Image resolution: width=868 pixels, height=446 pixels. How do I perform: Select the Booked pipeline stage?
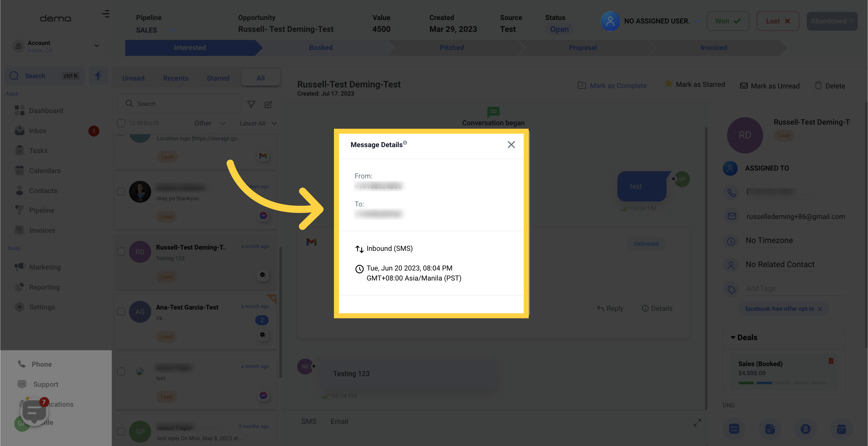[x=321, y=48]
